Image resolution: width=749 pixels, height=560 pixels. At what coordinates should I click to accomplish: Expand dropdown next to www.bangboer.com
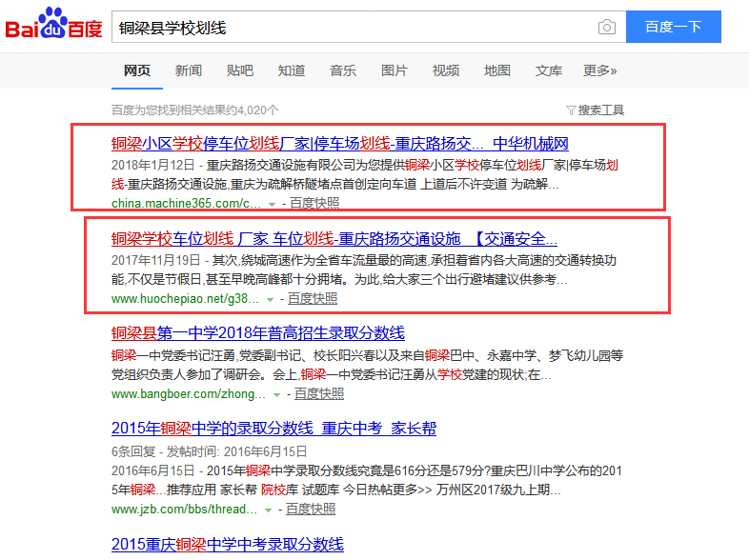pos(276,395)
